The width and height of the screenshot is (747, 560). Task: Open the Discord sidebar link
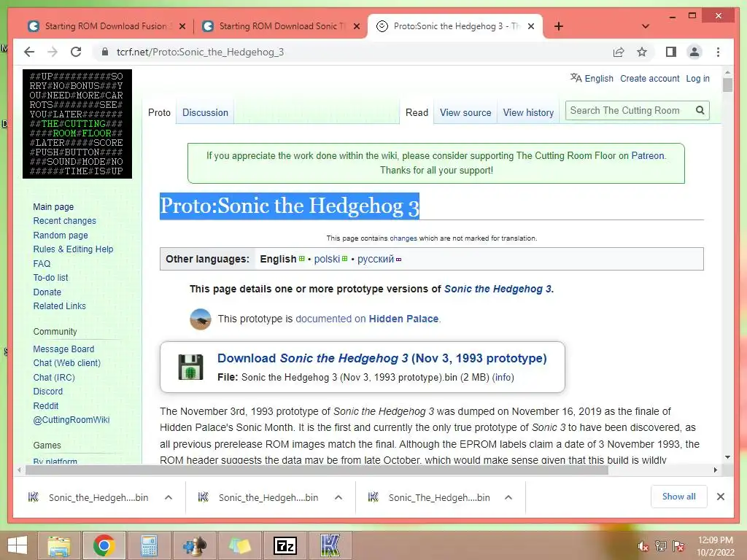pyautogui.click(x=47, y=392)
